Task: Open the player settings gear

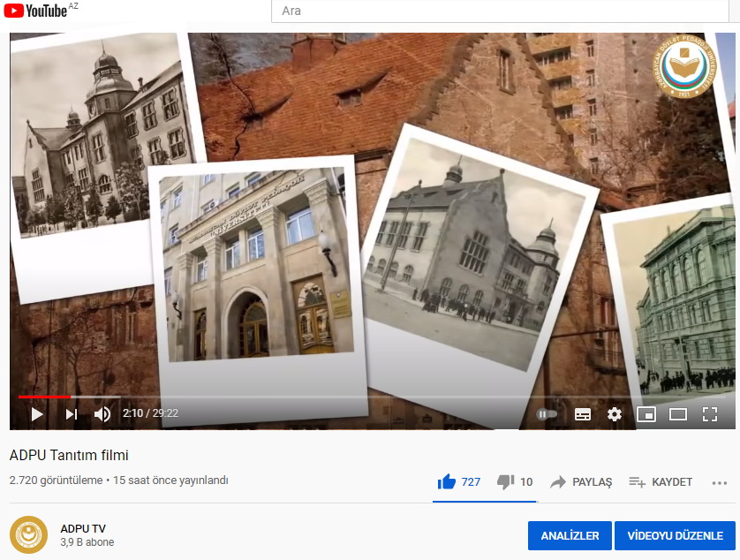Action: click(x=615, y=413)
